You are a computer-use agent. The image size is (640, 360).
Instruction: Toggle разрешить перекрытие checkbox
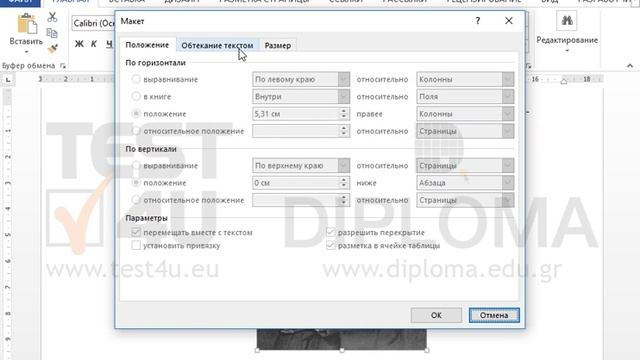pos(331,232)
